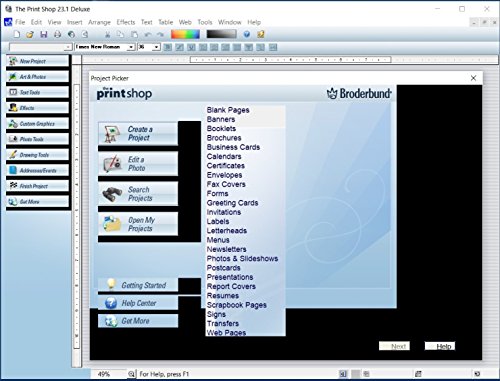The height and width of the screenshot is (381, 500).
Task: Click the Print toolbar icon
Action: pos(57,34)
